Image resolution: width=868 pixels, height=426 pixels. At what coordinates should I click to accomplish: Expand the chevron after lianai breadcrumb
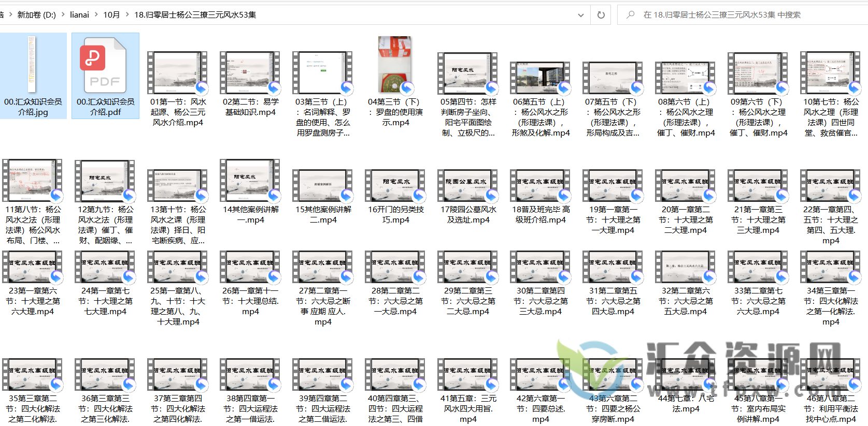pyautogui.click(x=96, y=15)
